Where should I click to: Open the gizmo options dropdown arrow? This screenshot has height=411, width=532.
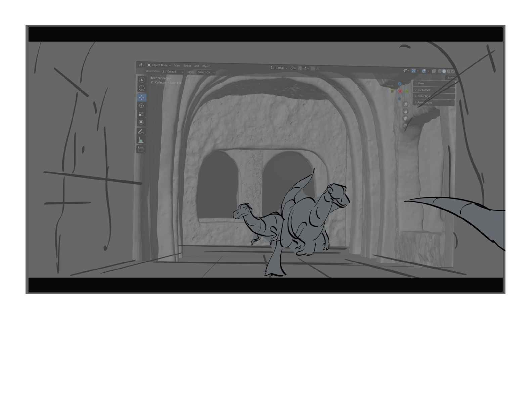418,71
